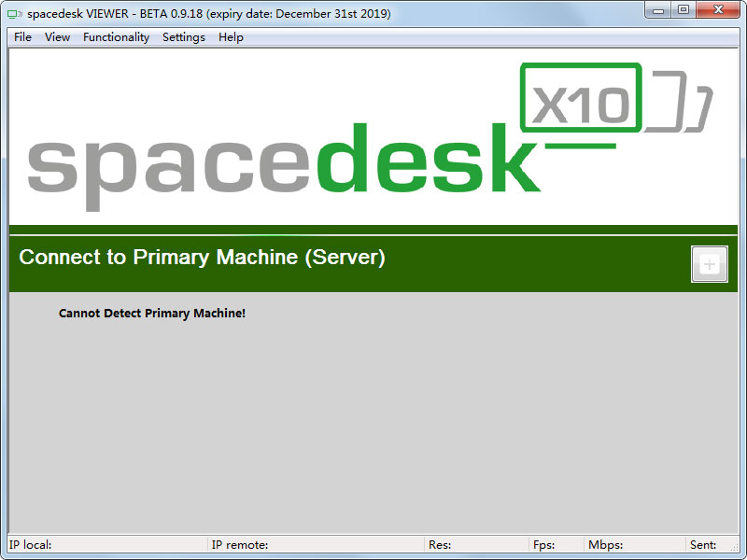Select the 'Cannot Detect Primary Machine!' message
747x560 pixels.
[151, 313]
